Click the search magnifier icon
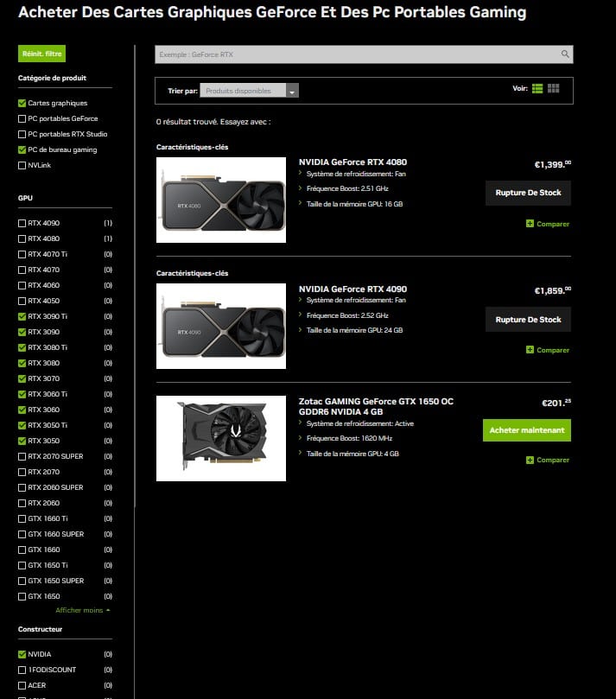 tap(565, 54)
